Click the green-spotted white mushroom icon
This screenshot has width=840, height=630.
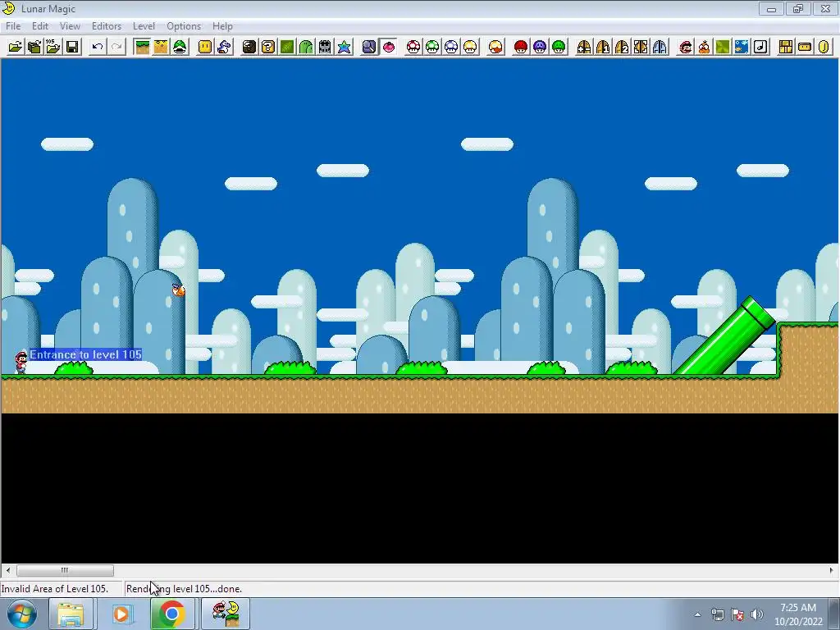click(432, 47)
